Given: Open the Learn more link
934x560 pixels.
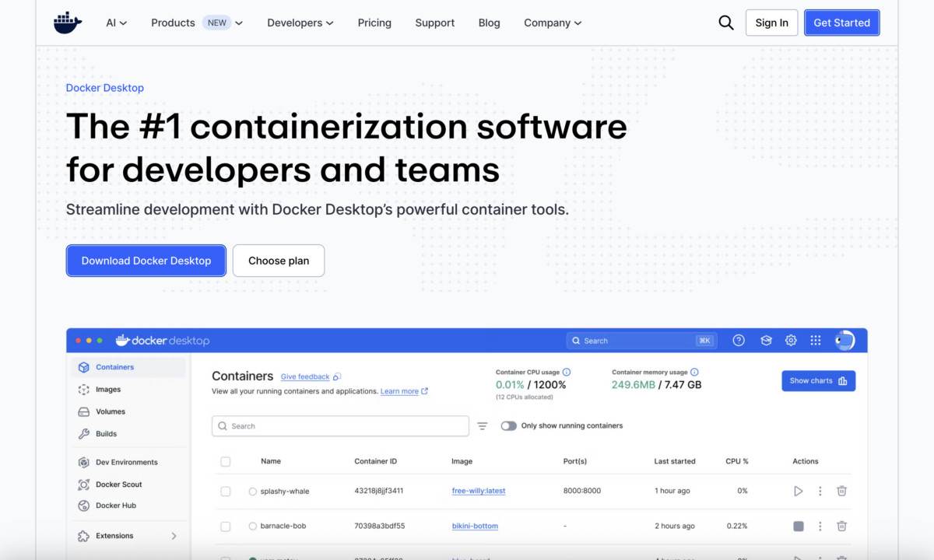Looking at the screenshot, I should tap(399, 391).
